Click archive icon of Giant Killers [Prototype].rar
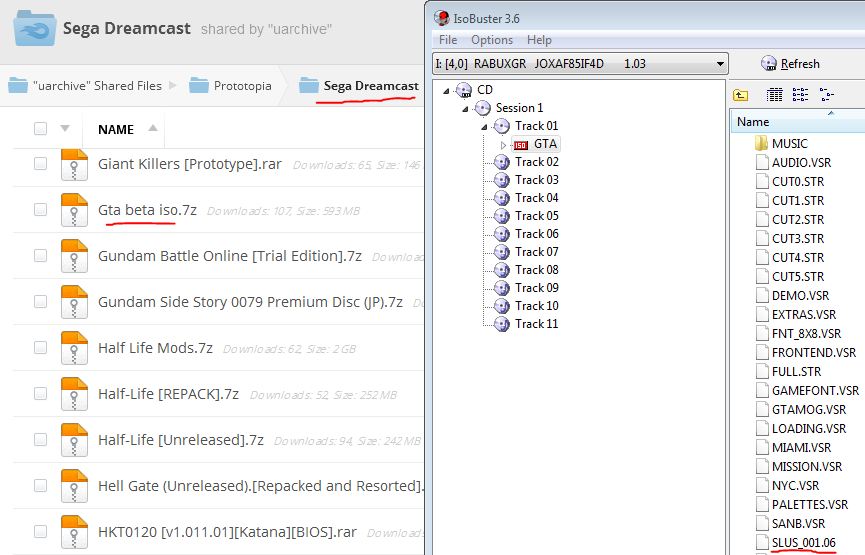Screen dimensions: 865x555 click(x=74, y=164)
